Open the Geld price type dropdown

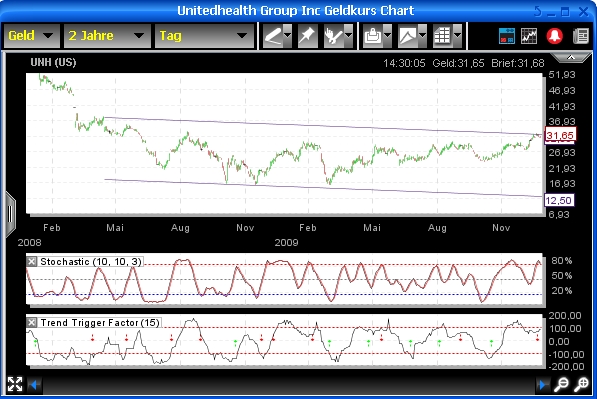pyautogui.click(x=32, y=36)
